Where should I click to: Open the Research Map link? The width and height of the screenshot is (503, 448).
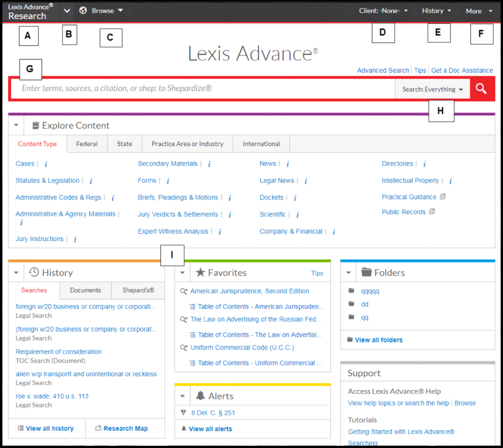(x=125, y=429)
